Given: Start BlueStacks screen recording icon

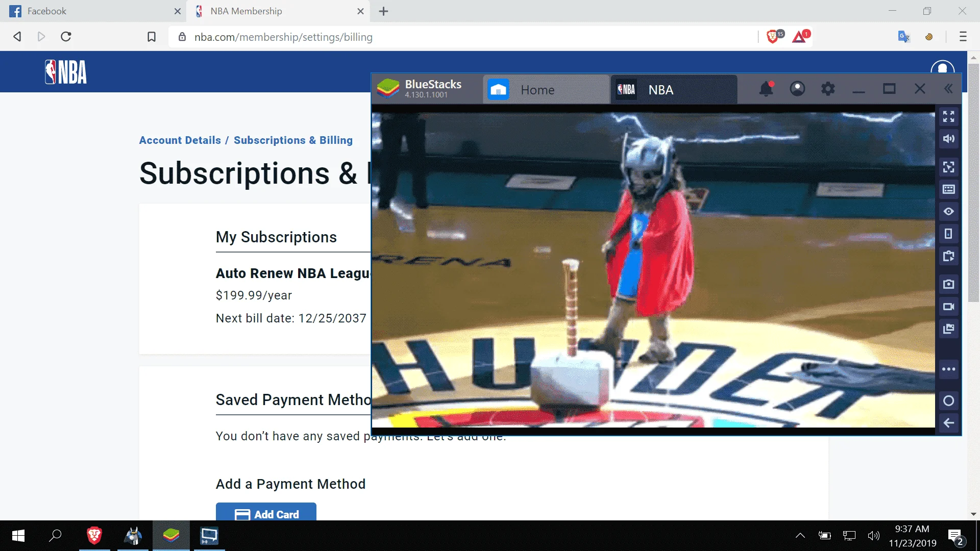Looking at the screenshot, I should pos(948,307).
